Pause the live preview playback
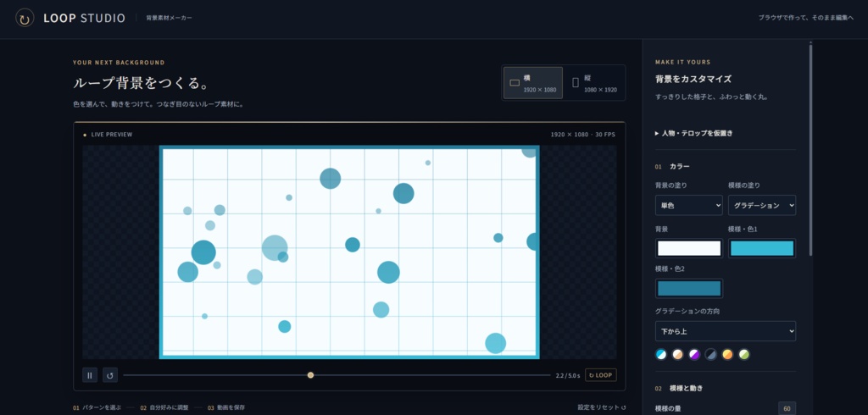The image size is (868, 415). click(x=90, y=375)
